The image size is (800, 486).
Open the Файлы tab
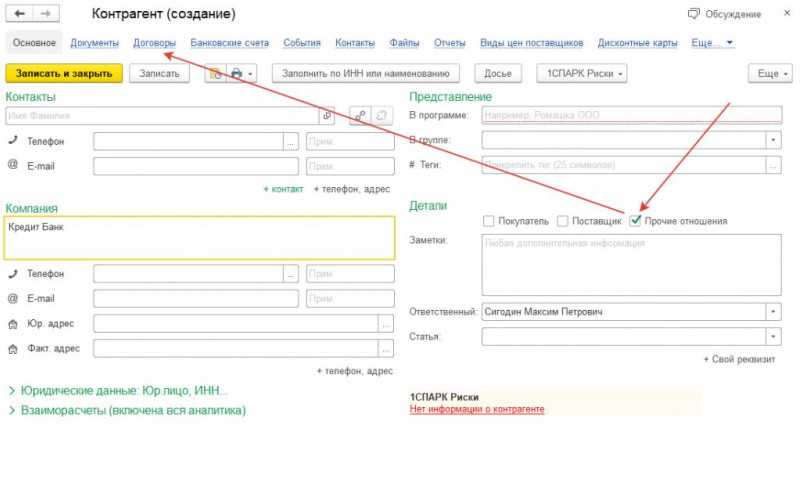(404, 43)
